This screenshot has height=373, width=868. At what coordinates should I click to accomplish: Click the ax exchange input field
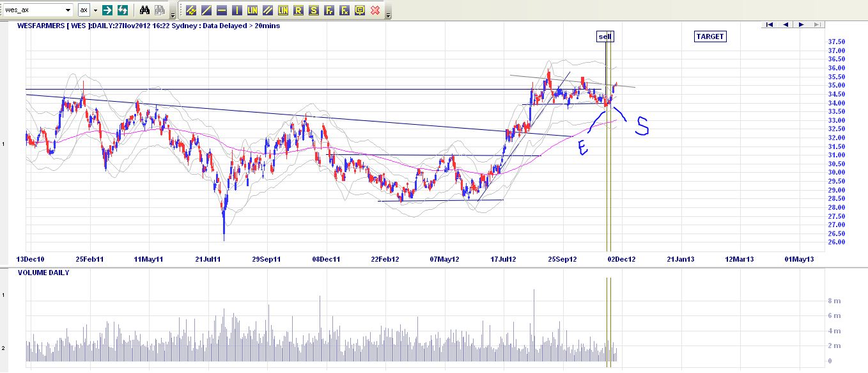point(84,10)
